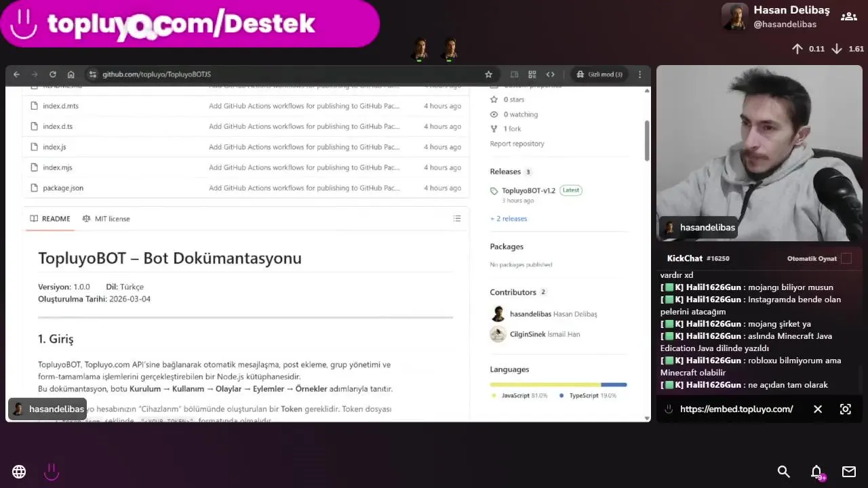Open the browser three-dot menu
This screenshot has height=488, width=868.
[x=639, y=75]
